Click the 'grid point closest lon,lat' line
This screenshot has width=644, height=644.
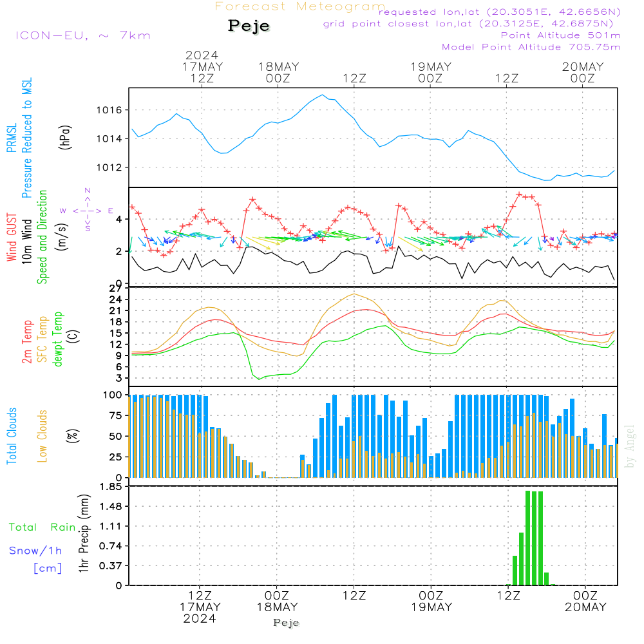468,24
